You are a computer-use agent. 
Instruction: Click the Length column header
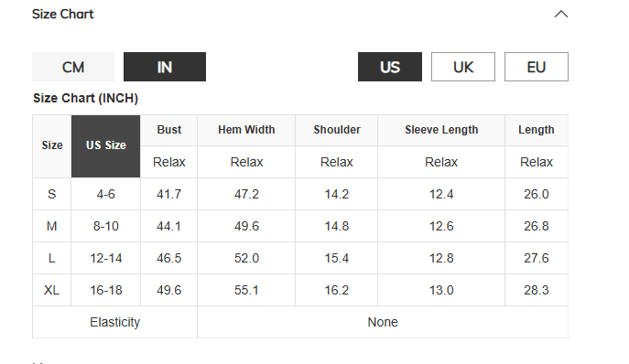(537, 130)
